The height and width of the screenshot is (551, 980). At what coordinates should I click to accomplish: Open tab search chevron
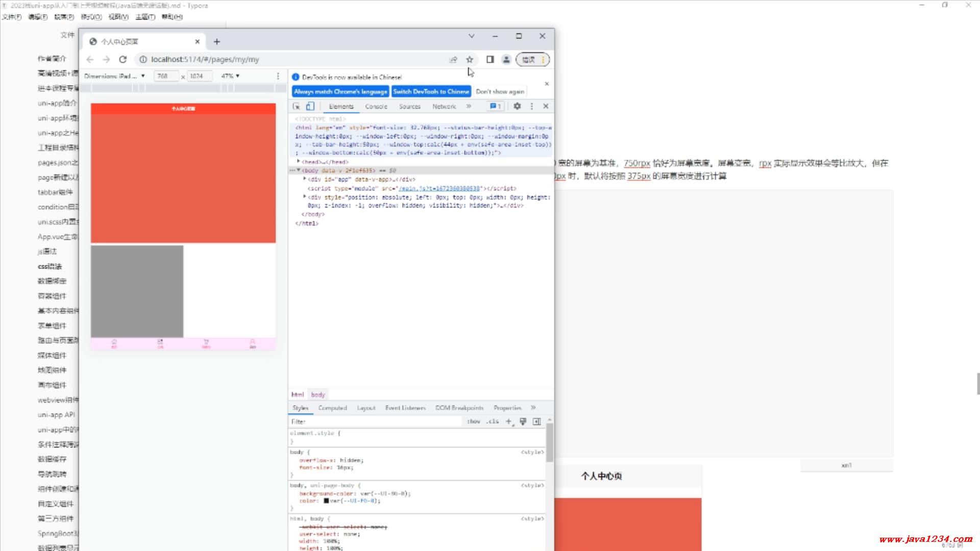472,36
